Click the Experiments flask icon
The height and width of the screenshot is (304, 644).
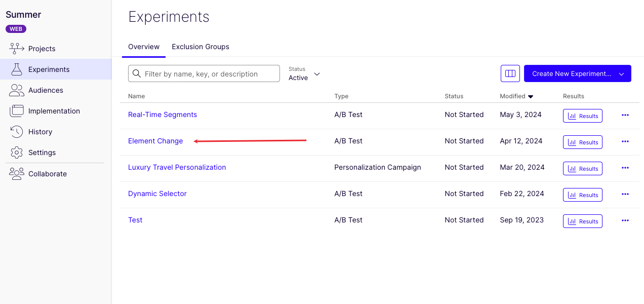coord(17,69)
